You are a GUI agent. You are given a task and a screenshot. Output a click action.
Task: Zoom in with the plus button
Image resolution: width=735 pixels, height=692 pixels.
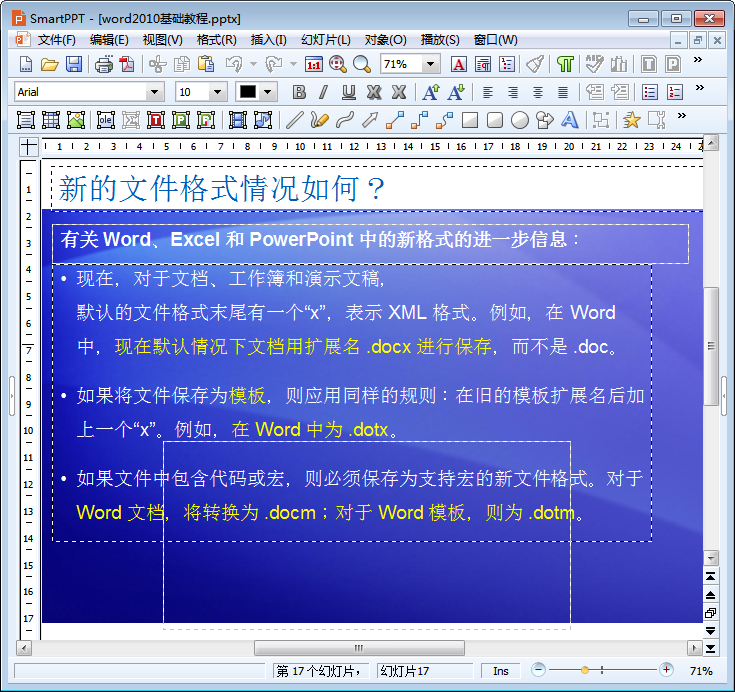(666, 670)
